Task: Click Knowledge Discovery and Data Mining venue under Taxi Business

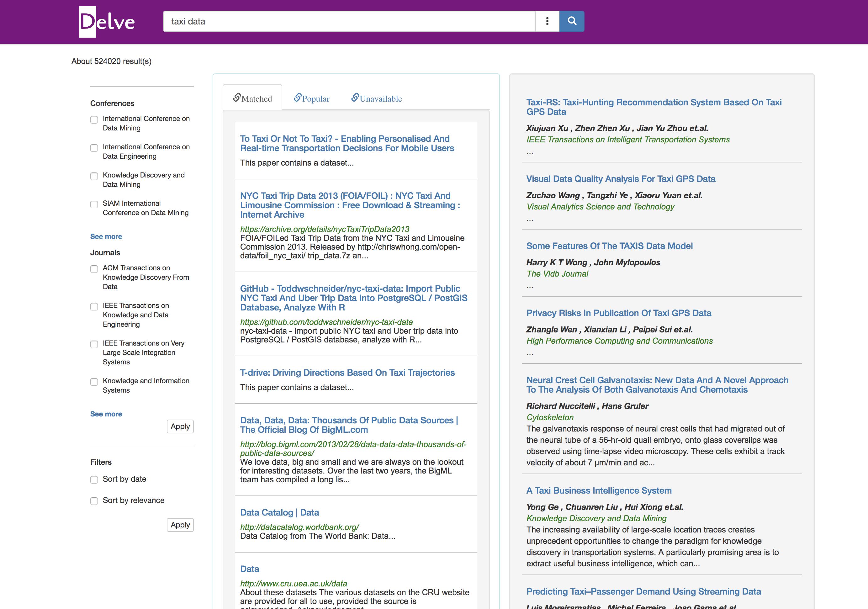Action: [596, 518]
